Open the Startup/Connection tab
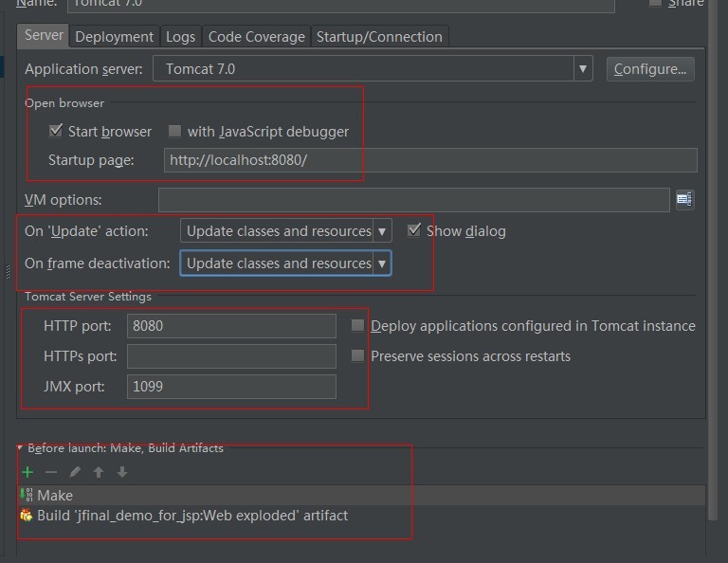This screenshot has height=563, width=728. coord(379,37)
